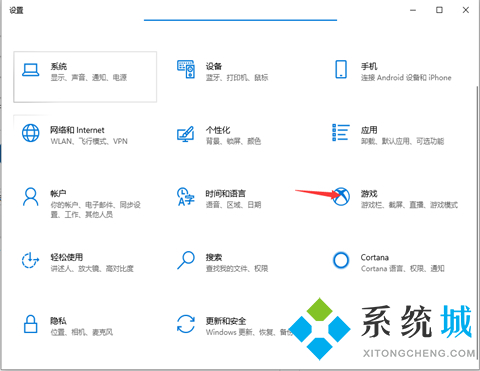Minimize the 设置 window
The width and height of the screenshot is (480, 371).
(413, 10)
